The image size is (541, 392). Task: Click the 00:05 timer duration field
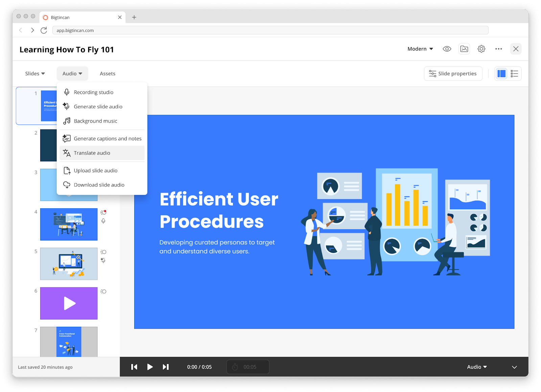(248, 367)
